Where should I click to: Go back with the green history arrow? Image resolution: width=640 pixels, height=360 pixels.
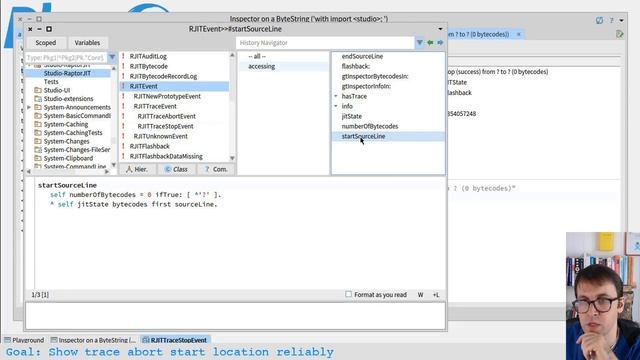(430, 42)
